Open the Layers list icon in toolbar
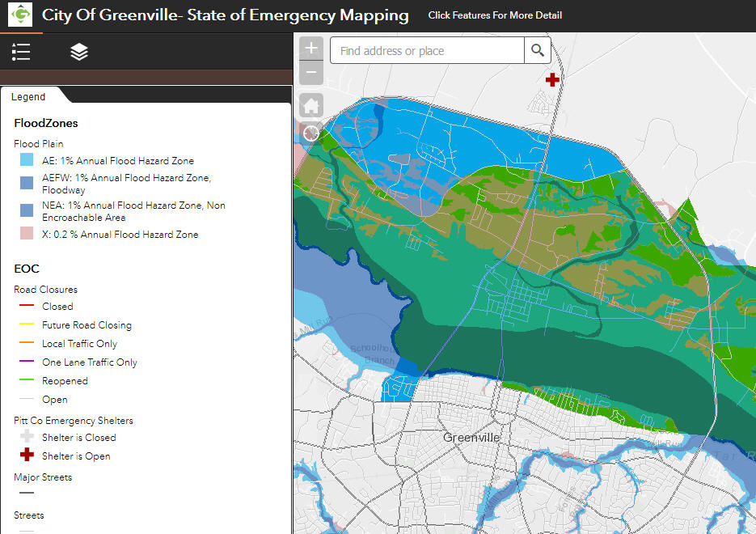The image size is (756, 534). (x=78, y=52)
